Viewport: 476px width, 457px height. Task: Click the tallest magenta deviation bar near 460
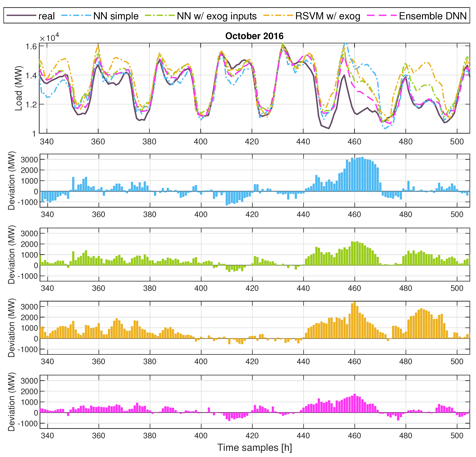355,403
